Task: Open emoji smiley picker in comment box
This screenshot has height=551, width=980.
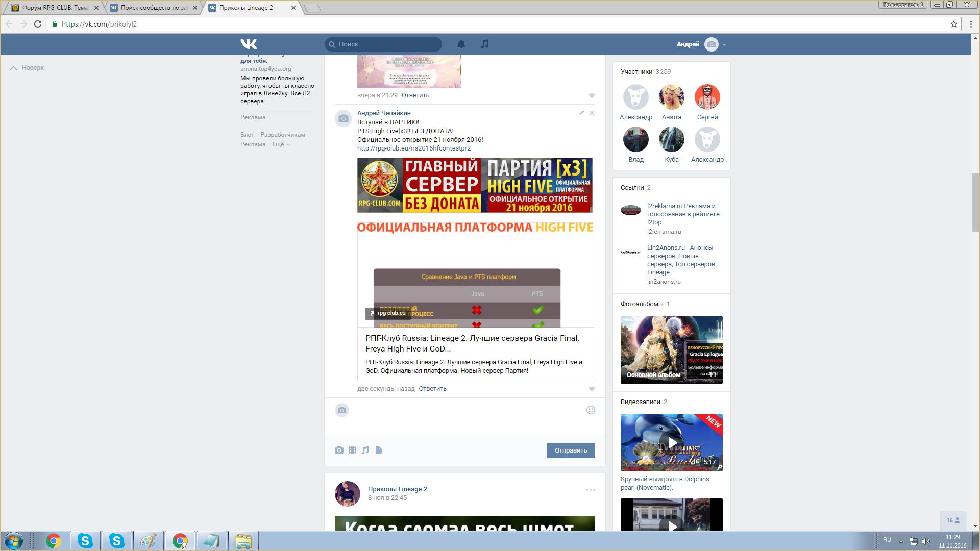Action: (591, 410)
